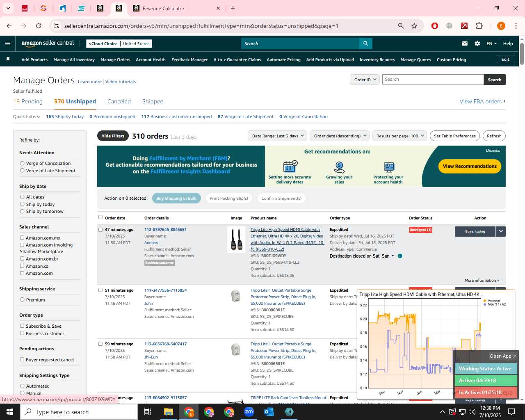Focus the Windows taskbar search box

[x=79, y=412]
